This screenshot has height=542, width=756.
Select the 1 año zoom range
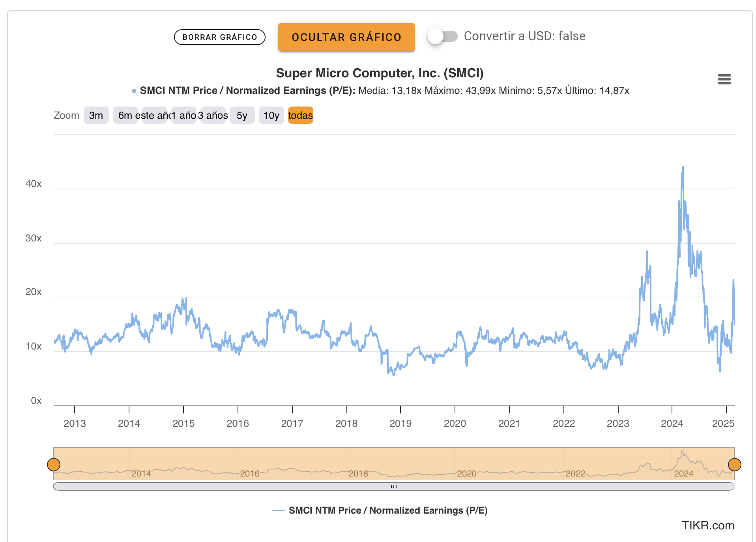[x=183, y=115]
